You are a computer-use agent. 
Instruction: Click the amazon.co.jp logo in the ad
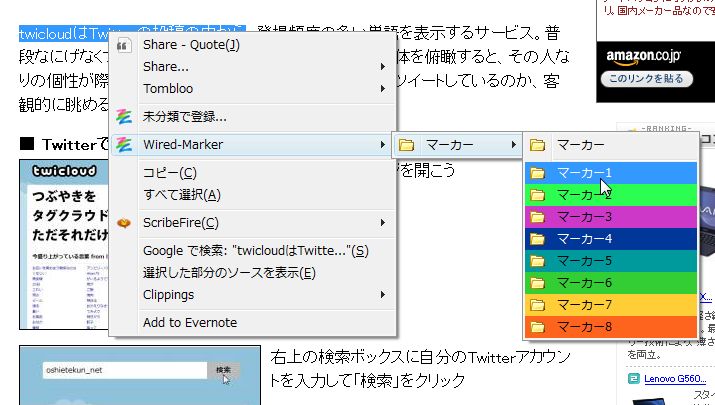tap(643, 57)
